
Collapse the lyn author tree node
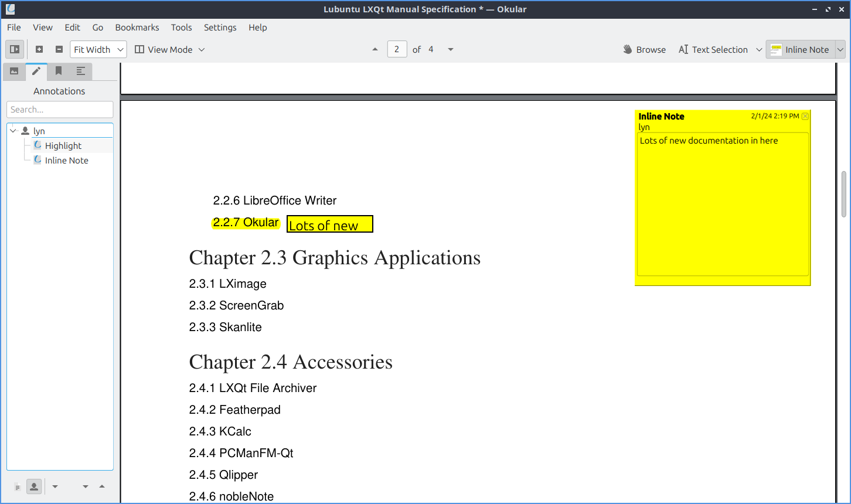point(13,131)
